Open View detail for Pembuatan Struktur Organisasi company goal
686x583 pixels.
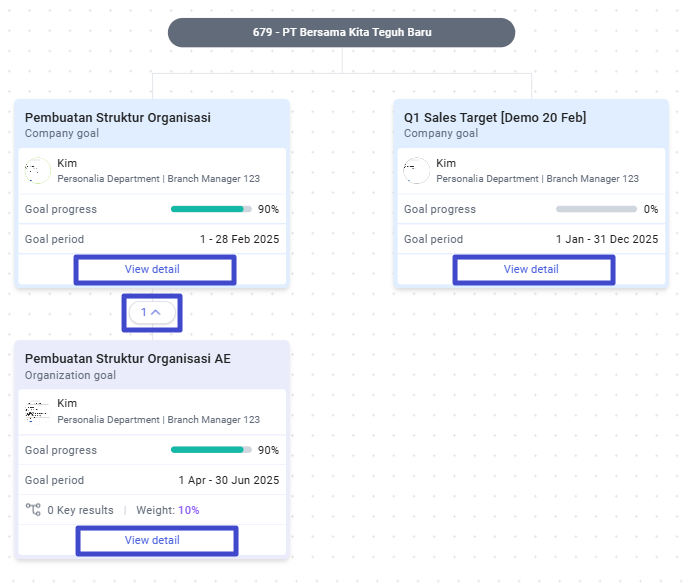tap(152, 269)
